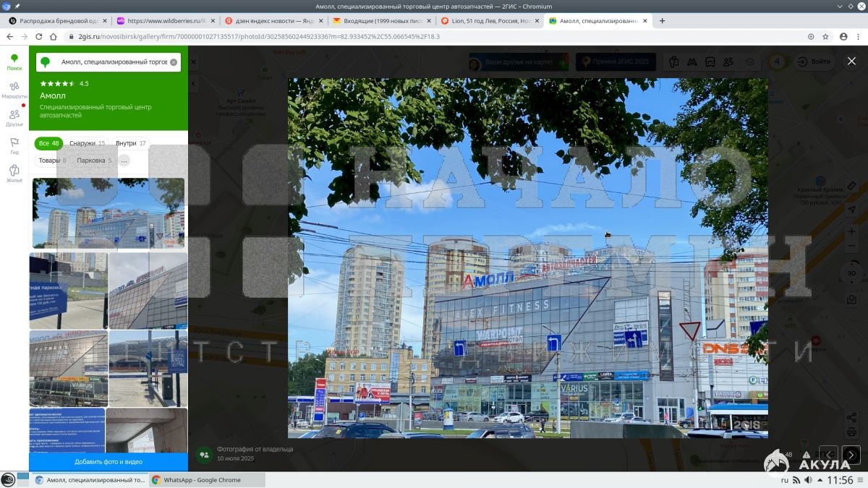Image resolution: width=868 pixels, height=488 pixels.
Task: Bookmark this page with the star
Action: 825,36
